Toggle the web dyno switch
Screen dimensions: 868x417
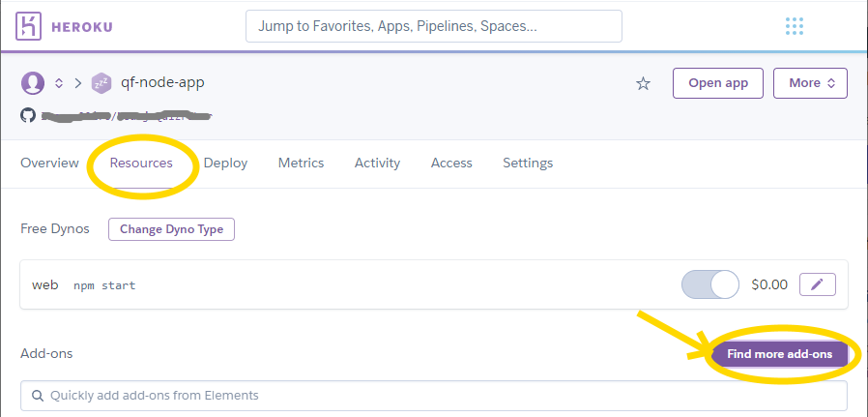(710, 284)
